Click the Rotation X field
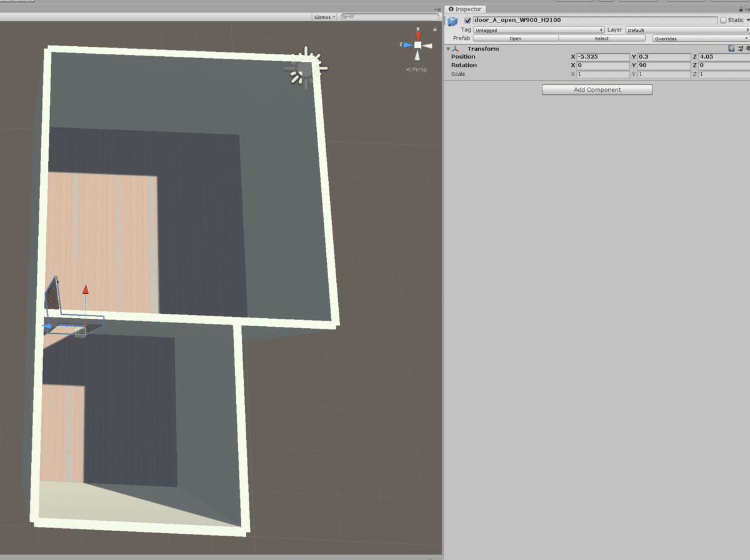Image resolution: width=750 pixels, height=560 pixels. pos(603,66)
